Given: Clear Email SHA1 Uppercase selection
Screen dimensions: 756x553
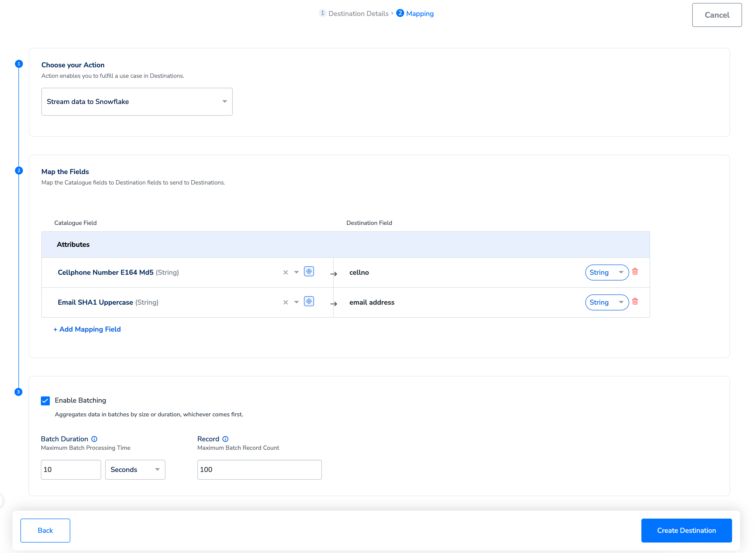Looking at the screenshot, I should [x=285, y=302].
